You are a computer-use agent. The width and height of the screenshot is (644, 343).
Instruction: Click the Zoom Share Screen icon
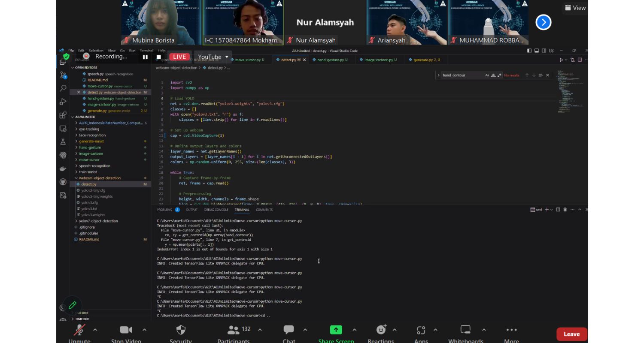336,330
